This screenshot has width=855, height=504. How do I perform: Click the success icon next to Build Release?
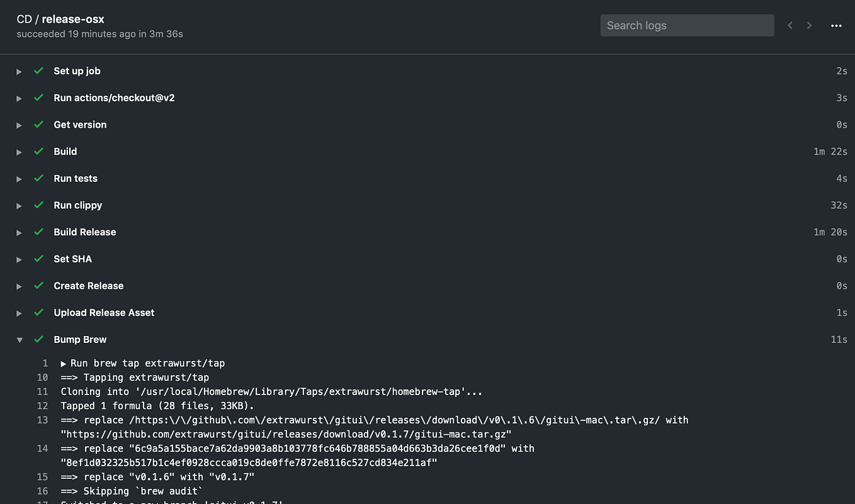coord(38,232)
